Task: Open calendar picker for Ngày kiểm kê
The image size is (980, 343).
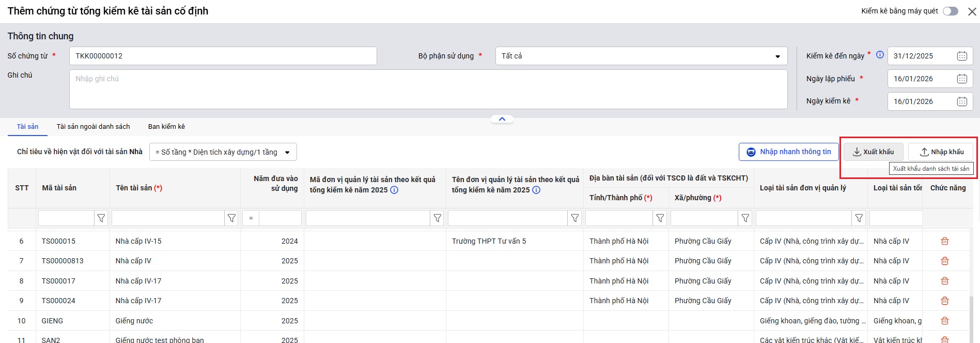Action: (x=961, y=101)
